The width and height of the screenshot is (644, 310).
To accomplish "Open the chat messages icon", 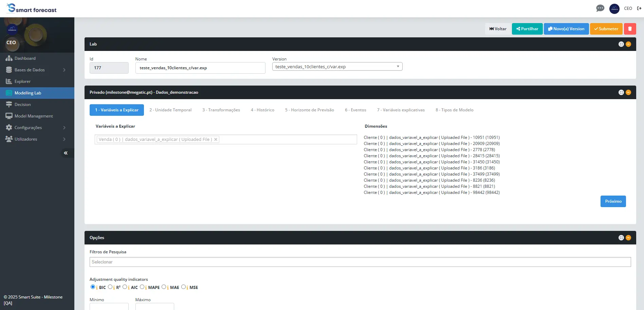I will point(600,8).
